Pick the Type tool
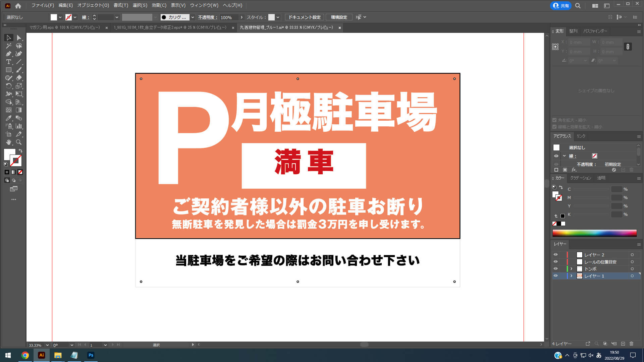 click(x=9, y=62)
